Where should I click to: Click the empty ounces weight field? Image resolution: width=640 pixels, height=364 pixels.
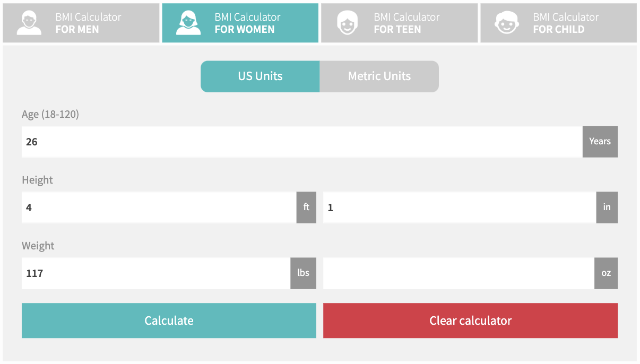459,273
